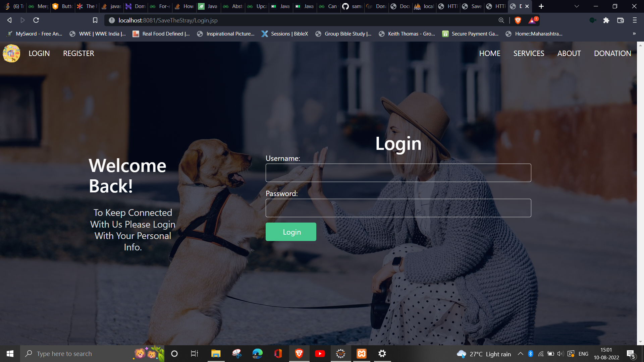Click the bookmark page icon

[95, 20]
